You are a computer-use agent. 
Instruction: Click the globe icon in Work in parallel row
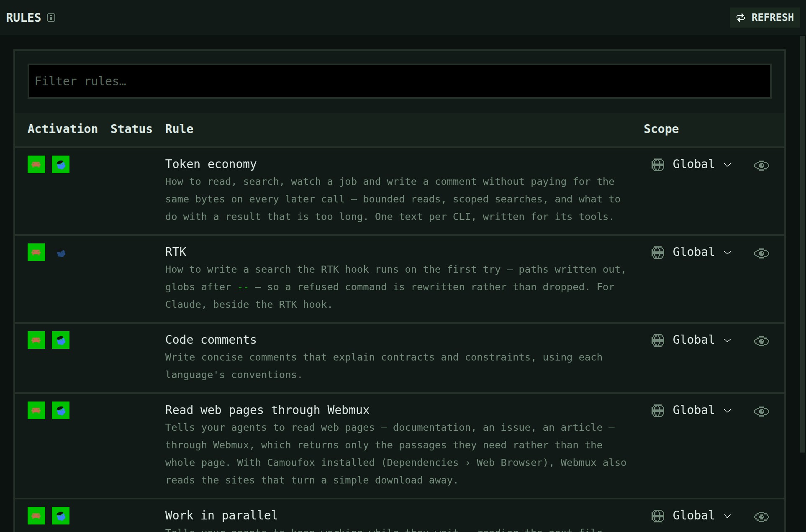(x=658, y=516)
